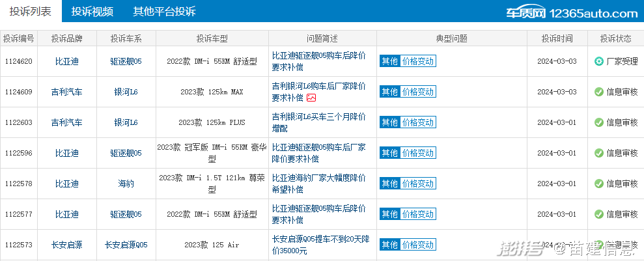Click model text 2023款 125km PLUS
644x261 pixels.
(x=212, y=122)
